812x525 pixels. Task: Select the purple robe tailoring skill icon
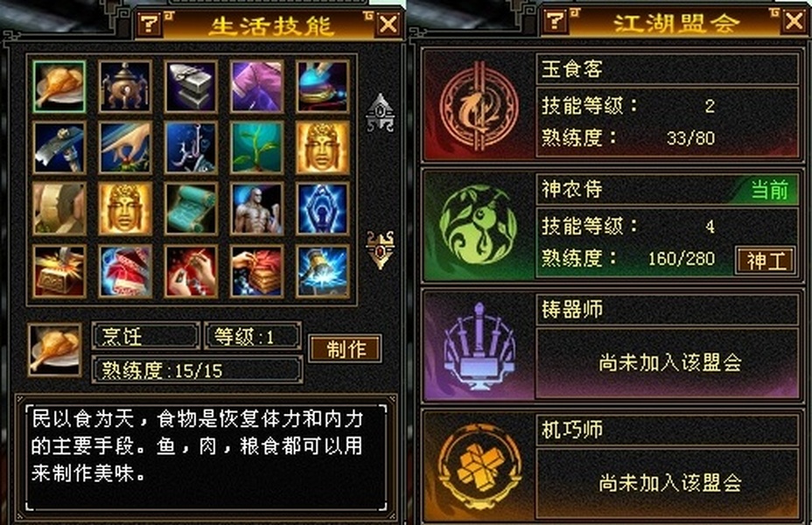[x=257, y=87]
